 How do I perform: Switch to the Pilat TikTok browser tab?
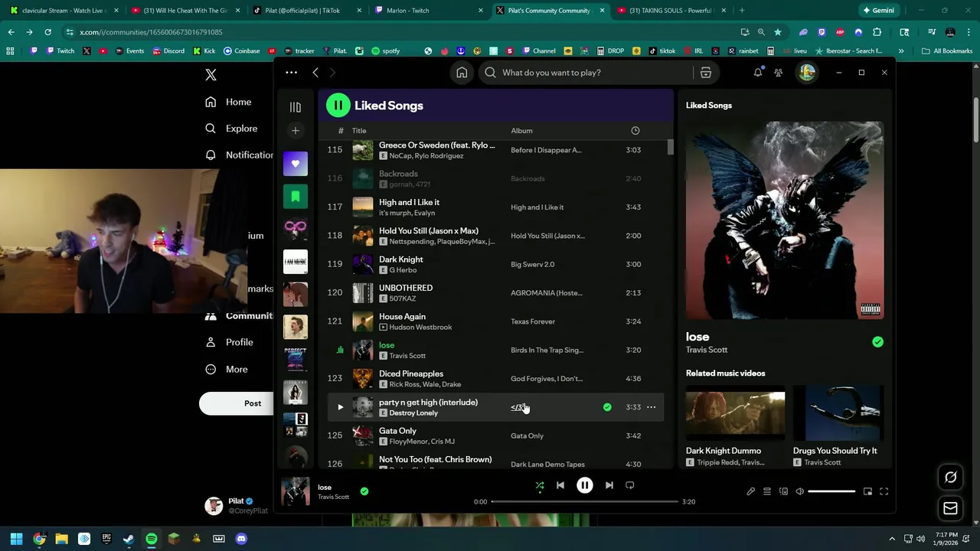pos(308,11)
